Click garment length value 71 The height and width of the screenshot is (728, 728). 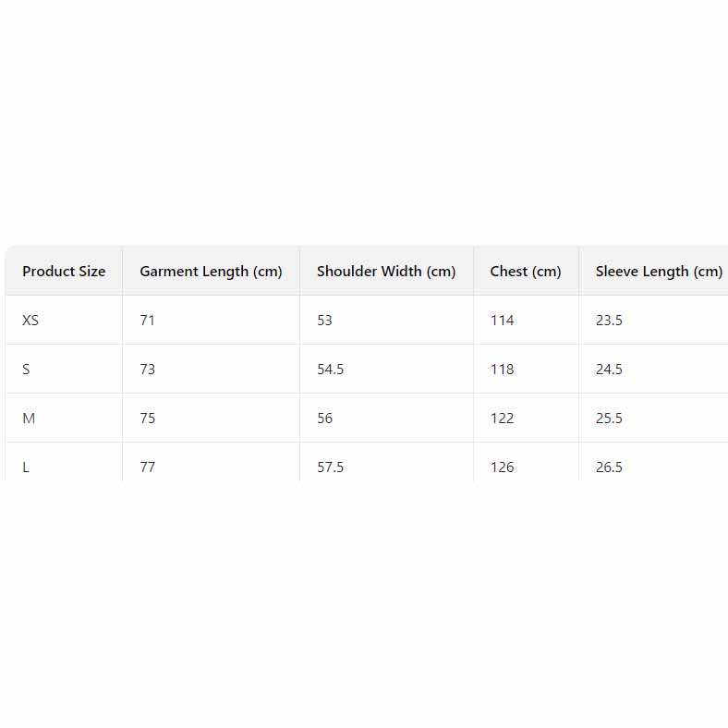(148, 321)
